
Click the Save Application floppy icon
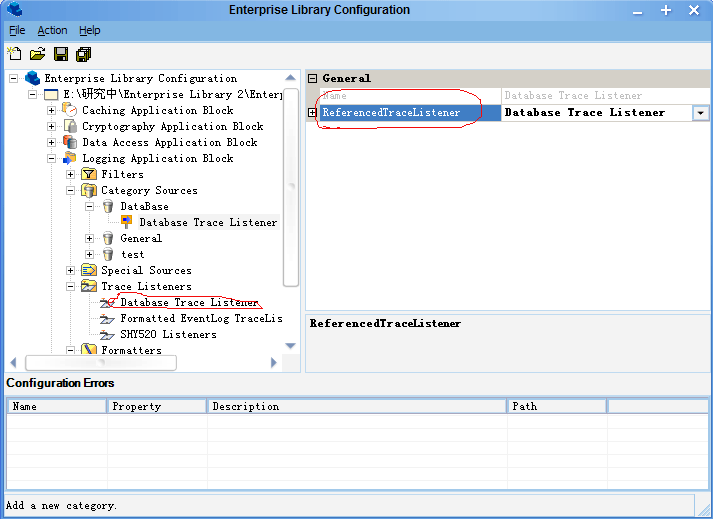point(61,54)
